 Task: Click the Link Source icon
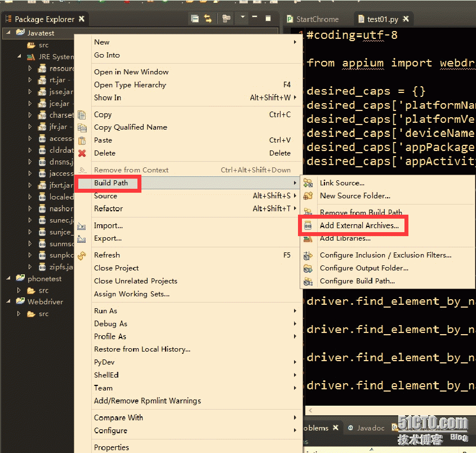[x=308, y=183]
